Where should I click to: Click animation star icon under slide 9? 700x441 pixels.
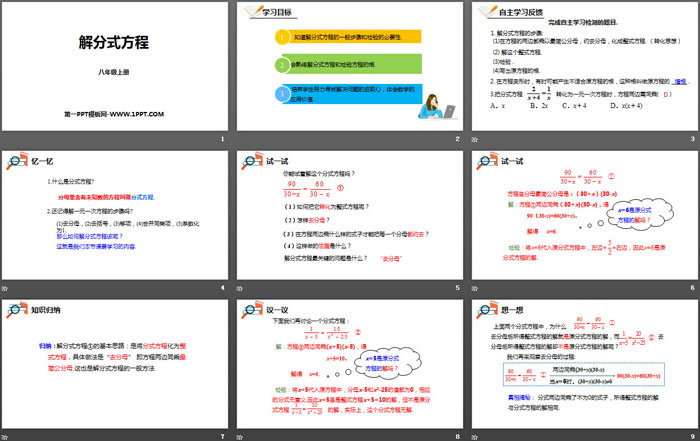(475, 437)
